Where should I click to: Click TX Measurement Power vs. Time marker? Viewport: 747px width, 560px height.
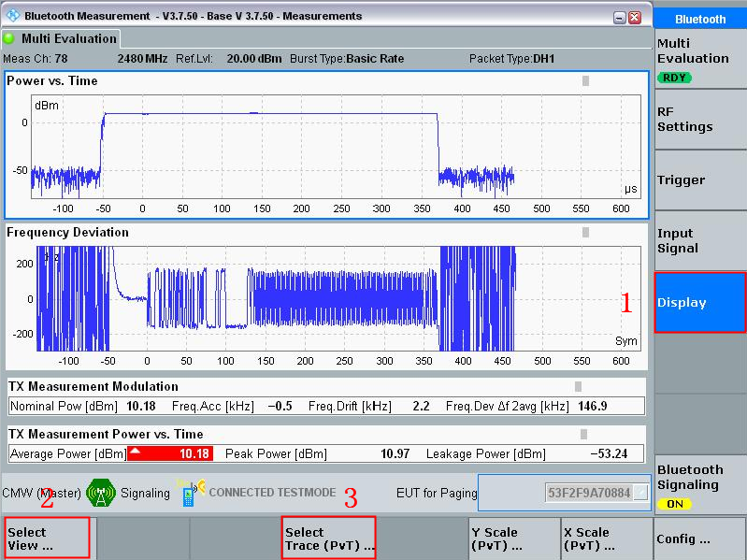583,434
